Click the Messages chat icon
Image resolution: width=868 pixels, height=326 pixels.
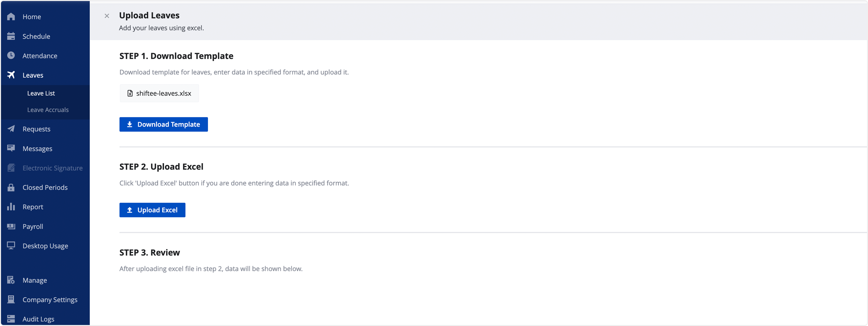11,148
